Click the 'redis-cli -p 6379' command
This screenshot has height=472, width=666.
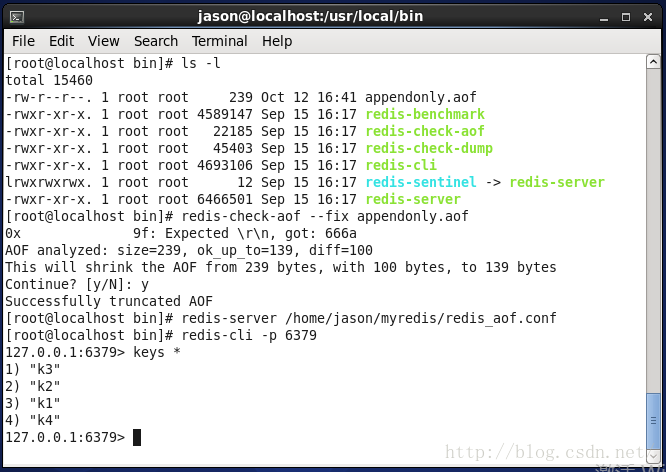click(x=249, y=335)
